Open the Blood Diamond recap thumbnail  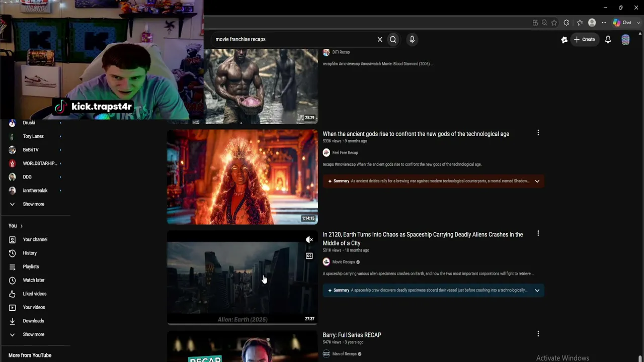click(261, 86)
